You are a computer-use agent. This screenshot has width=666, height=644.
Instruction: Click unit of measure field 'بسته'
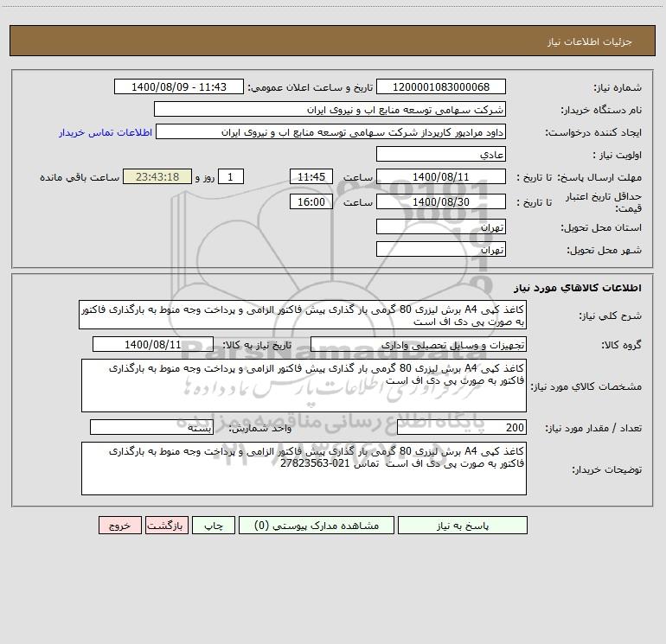[x=151, y=428]
